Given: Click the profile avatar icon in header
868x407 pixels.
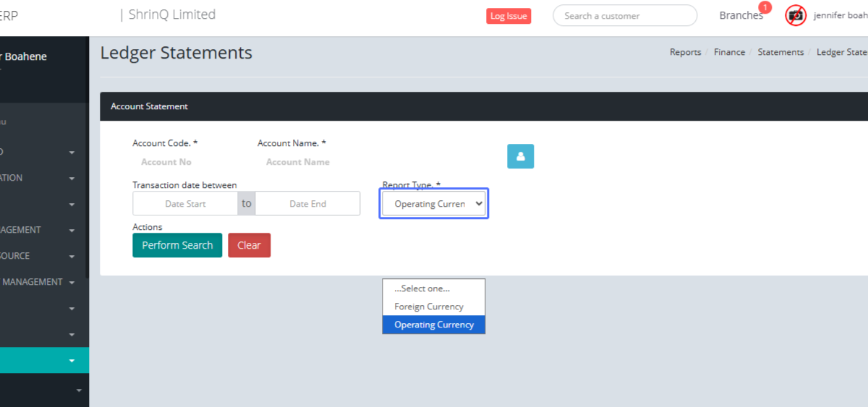Looking at the screenshot, I should point(796,15).
